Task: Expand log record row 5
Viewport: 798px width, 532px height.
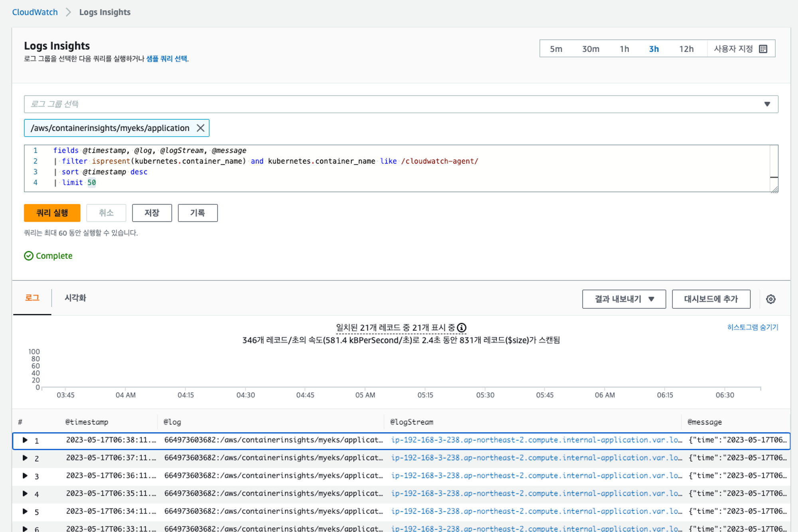Action: tap(25, 511)
